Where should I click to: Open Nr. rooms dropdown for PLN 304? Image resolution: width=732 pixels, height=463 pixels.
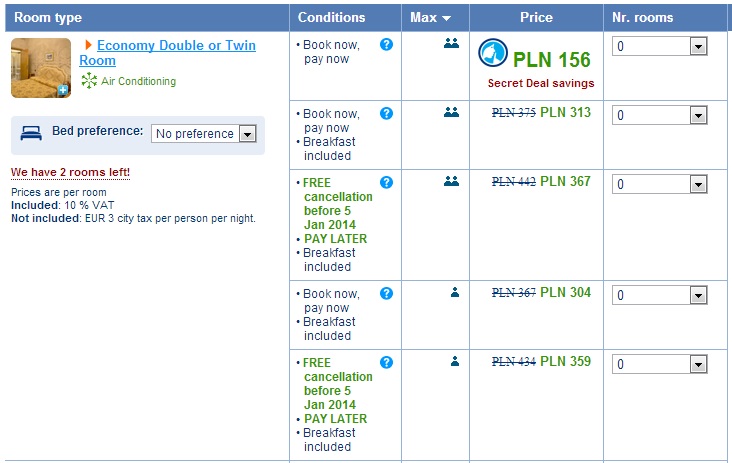[x=659, y=295]
